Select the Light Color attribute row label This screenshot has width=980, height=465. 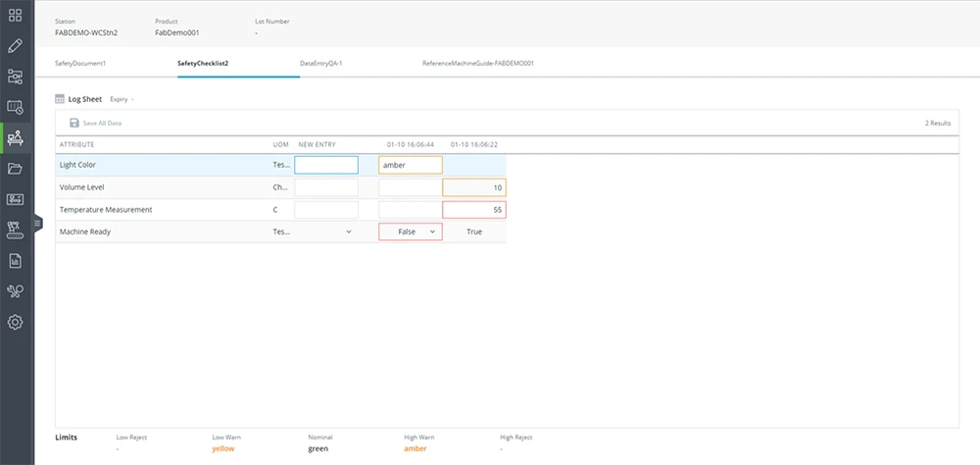coord(77,165)
